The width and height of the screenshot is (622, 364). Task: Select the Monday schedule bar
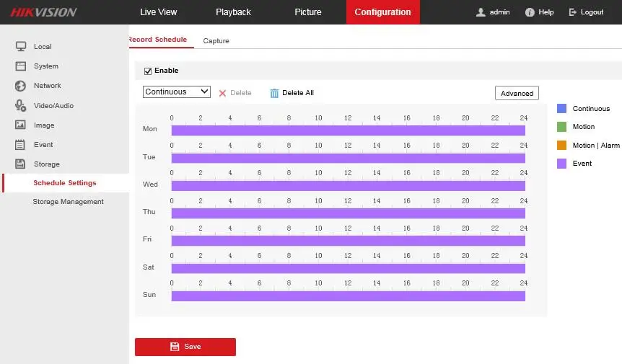[349, 130]
